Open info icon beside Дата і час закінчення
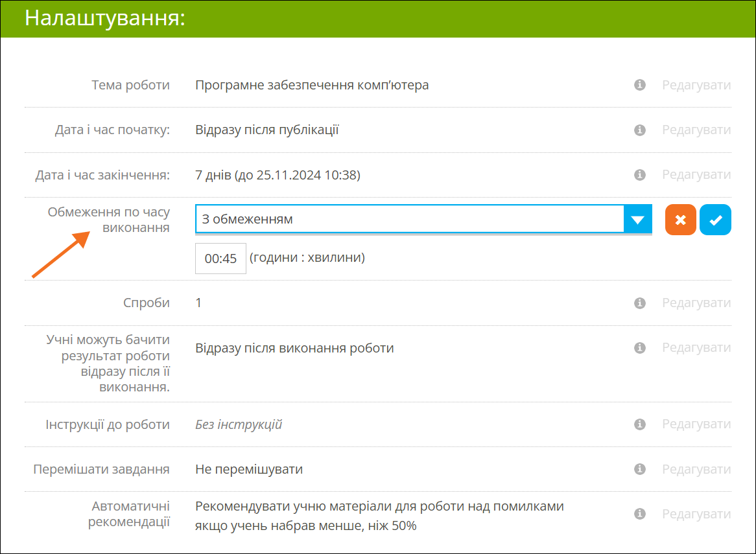 tap(640, 175)
